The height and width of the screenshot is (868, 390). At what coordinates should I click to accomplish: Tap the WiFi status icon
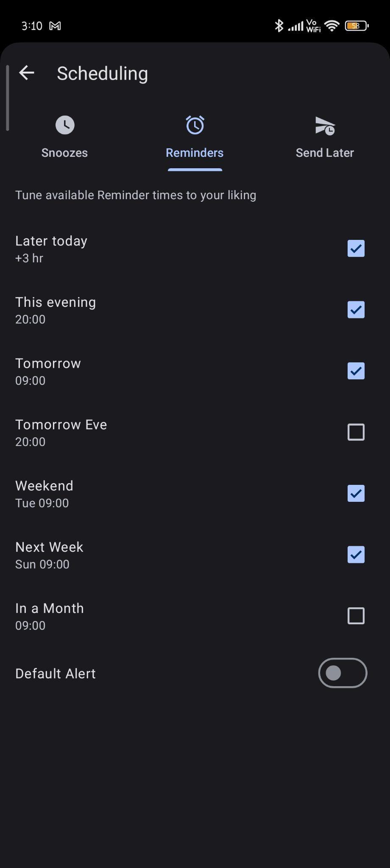tap(331, 26)
